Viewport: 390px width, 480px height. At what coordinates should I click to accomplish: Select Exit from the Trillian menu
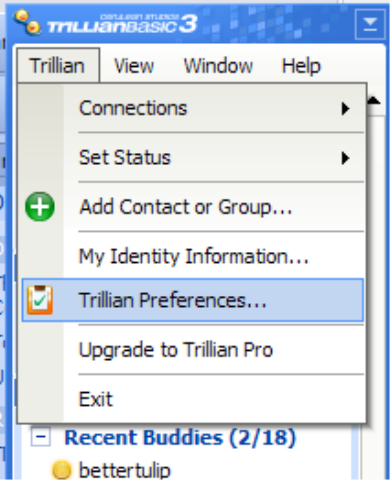pos(193,399)
